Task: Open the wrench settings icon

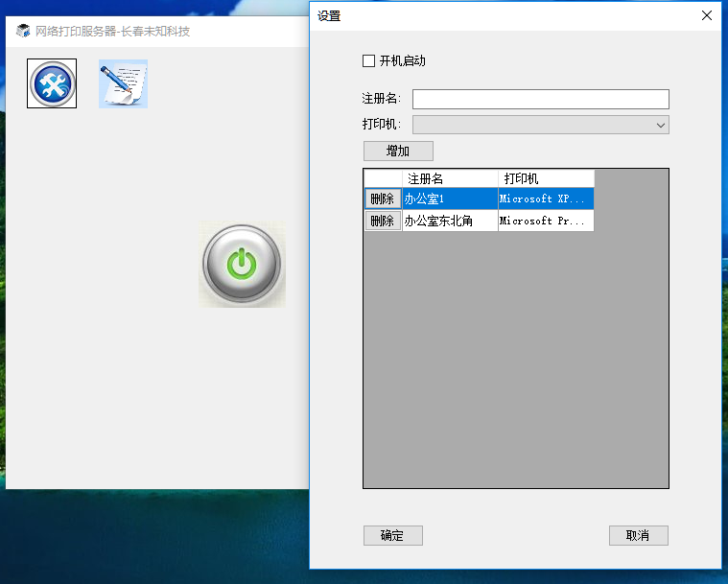Action: 52,84
